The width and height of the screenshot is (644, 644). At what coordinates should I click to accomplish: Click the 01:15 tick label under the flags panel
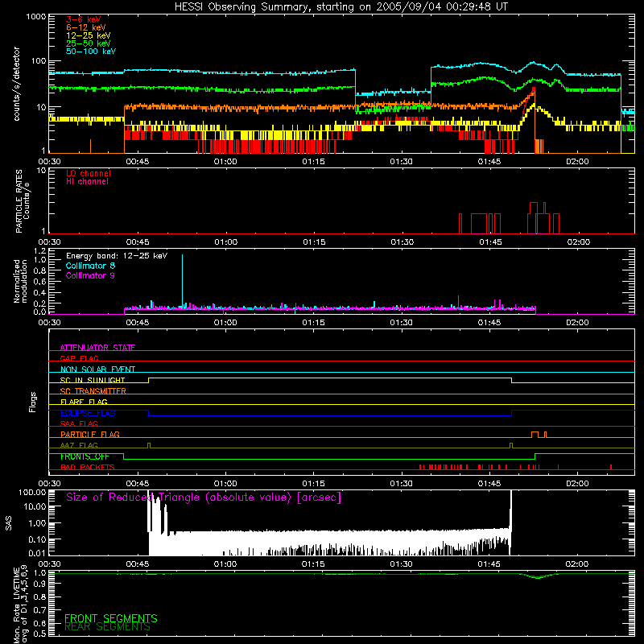(313, 484)
